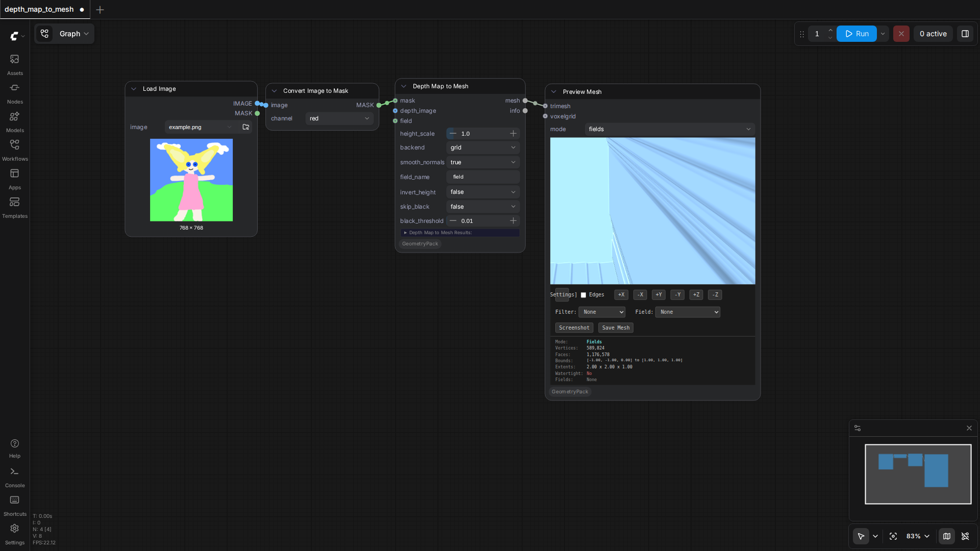This screenshot has height=551, width=980.
Task: Toggle link visibility icon in bottom toolbar
Action: pos(965,536)
